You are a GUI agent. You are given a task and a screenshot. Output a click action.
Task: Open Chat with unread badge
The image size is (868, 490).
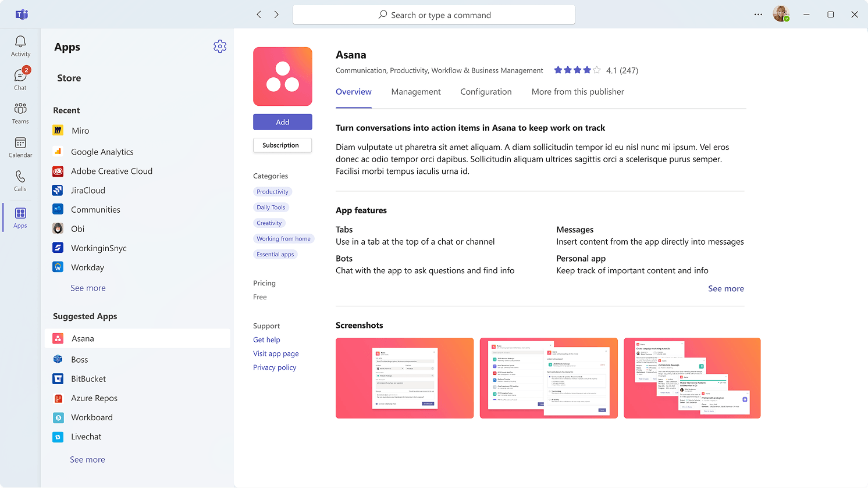pyautogui.click(x=20, y=80)
